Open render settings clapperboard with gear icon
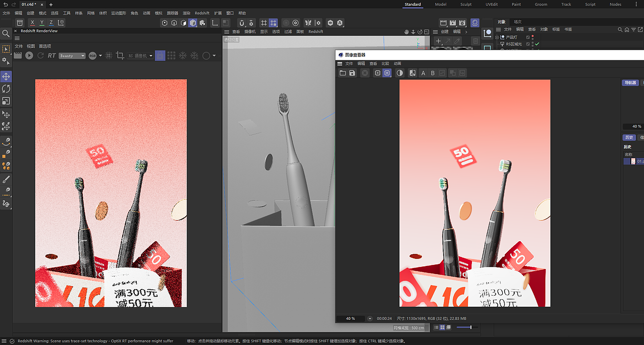The width and height of the screenshot is (644, 345). [x=462, y=23]
